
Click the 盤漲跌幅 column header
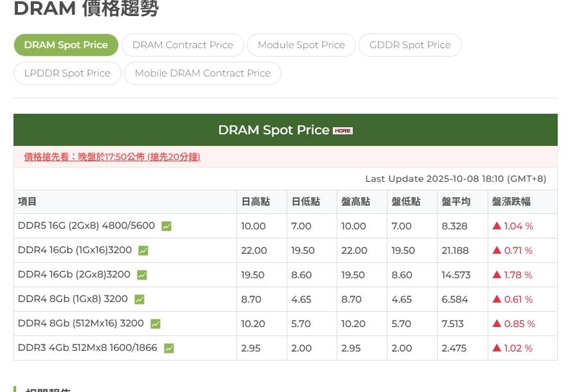coord(511,202)
